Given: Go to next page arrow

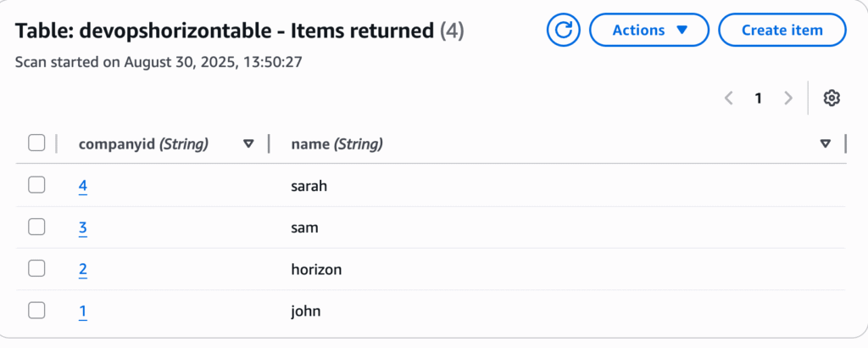Looking at the screenshot, I should tap(788, 98).
